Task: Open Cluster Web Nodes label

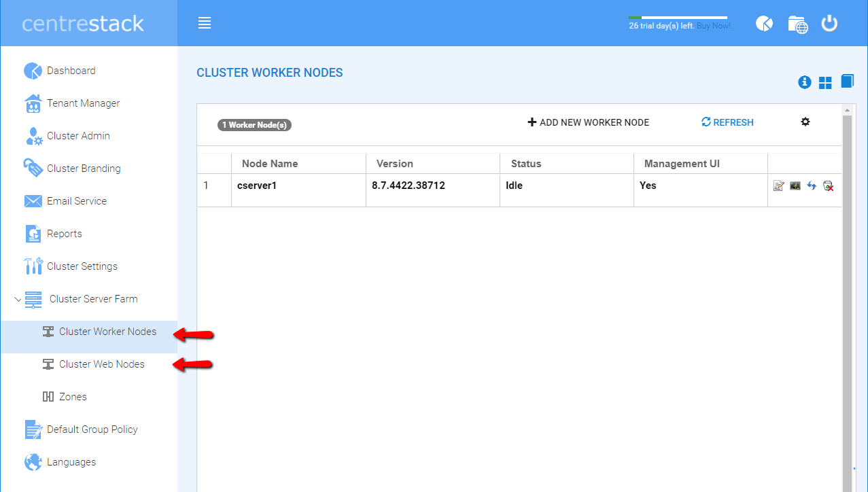Action: point(102,364)
